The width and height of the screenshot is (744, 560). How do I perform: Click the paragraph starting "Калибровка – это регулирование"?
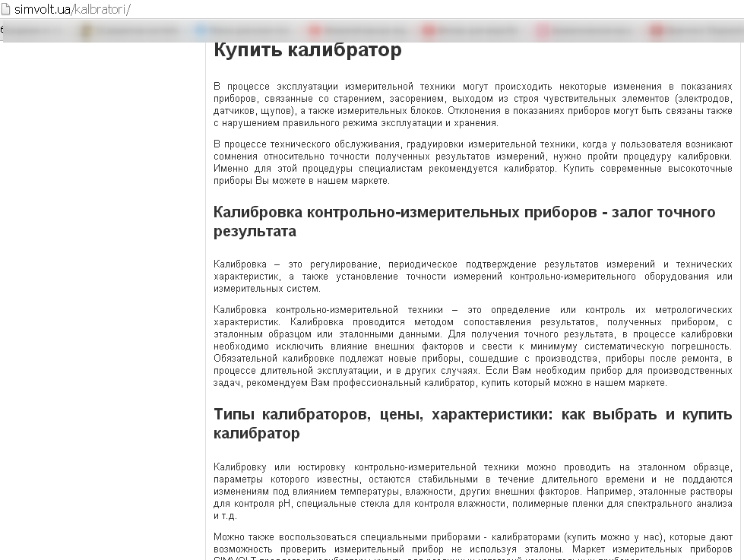(473, 277)
